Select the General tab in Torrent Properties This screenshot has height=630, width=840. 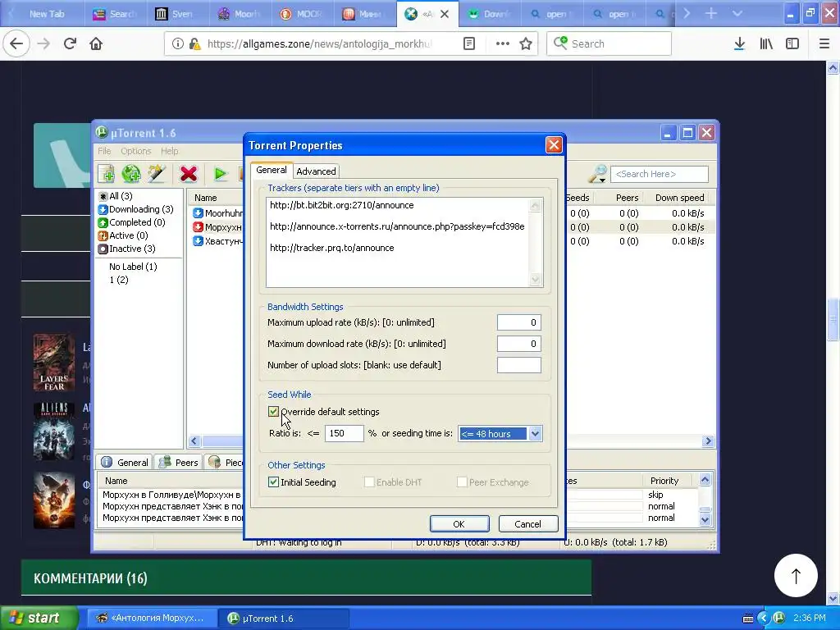(271, 170)
